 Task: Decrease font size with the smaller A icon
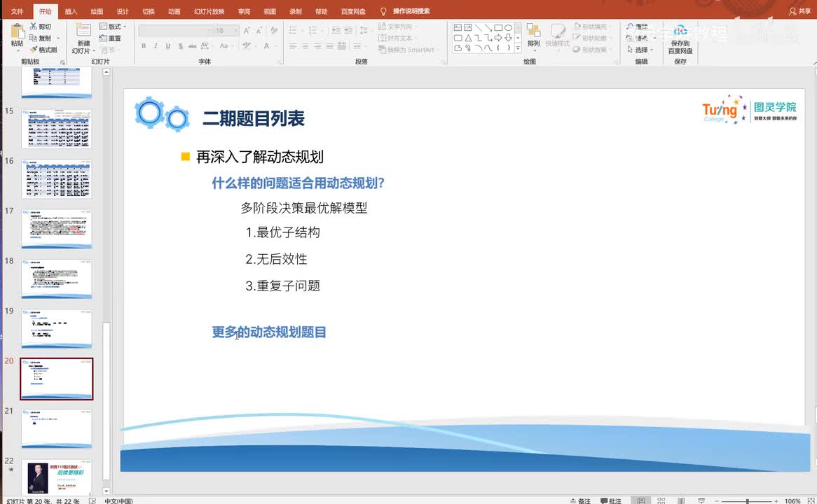coord(259,31)
